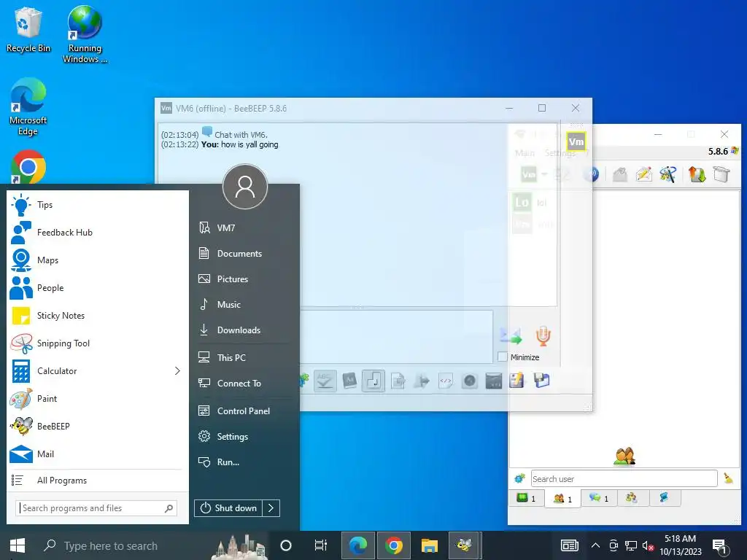The width and height of the screenshot is (747, 560).
Task: Open Snipping Tool from the Start menu
Action: click(x=97, y=343)
